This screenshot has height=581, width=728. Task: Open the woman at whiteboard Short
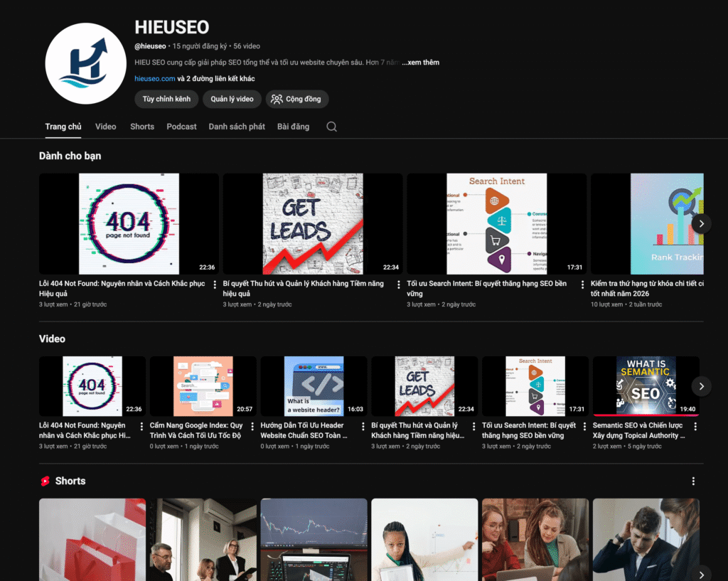(x=424, y=540)
